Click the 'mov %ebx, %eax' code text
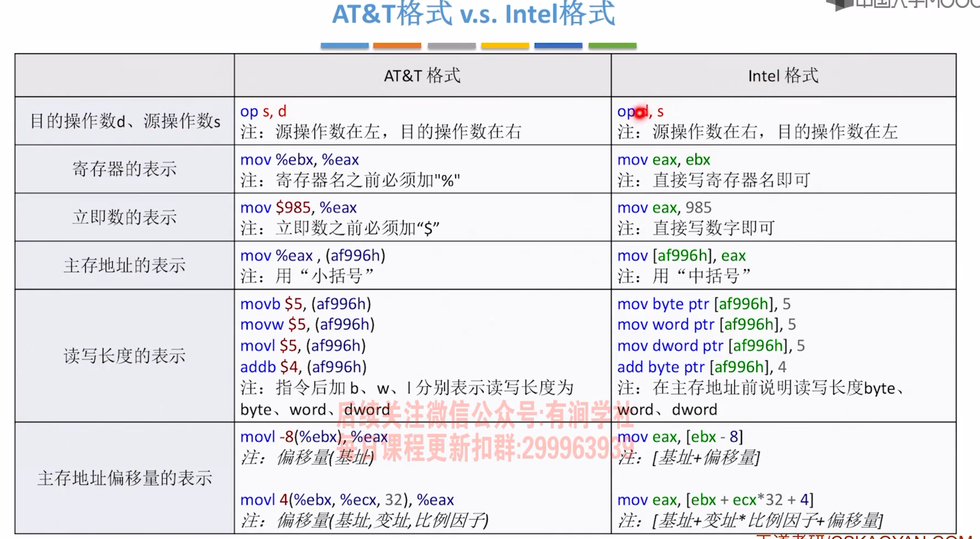 (300, 160)
